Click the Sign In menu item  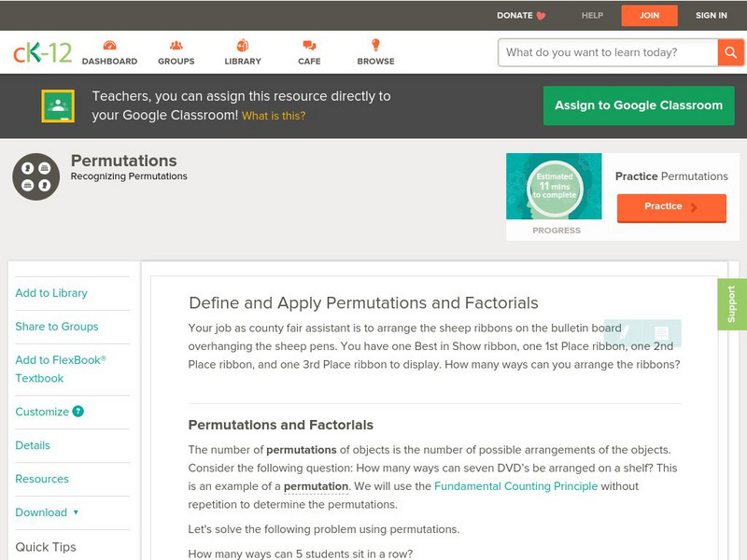point(712,15)
